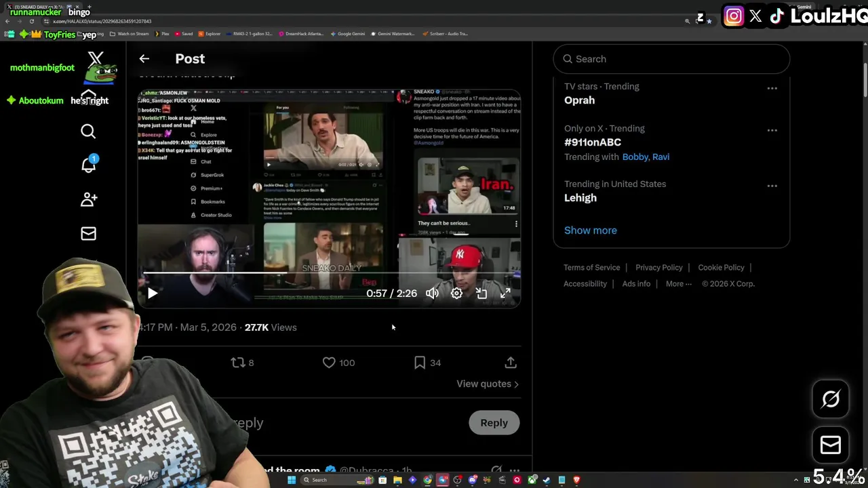Open Steam from the taskbar
This screenshot has width=868, height=488.
click(x=547, y=480)
